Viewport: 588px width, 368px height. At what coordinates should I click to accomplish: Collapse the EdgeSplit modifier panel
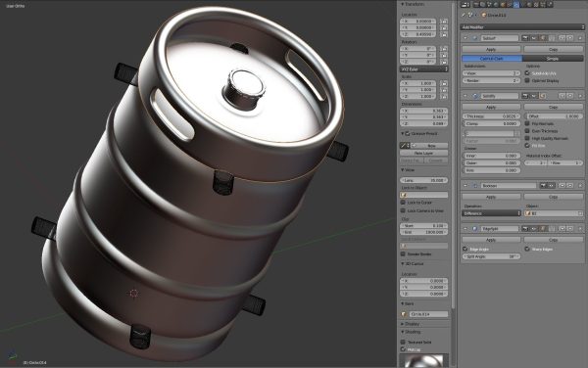point(465,228)
